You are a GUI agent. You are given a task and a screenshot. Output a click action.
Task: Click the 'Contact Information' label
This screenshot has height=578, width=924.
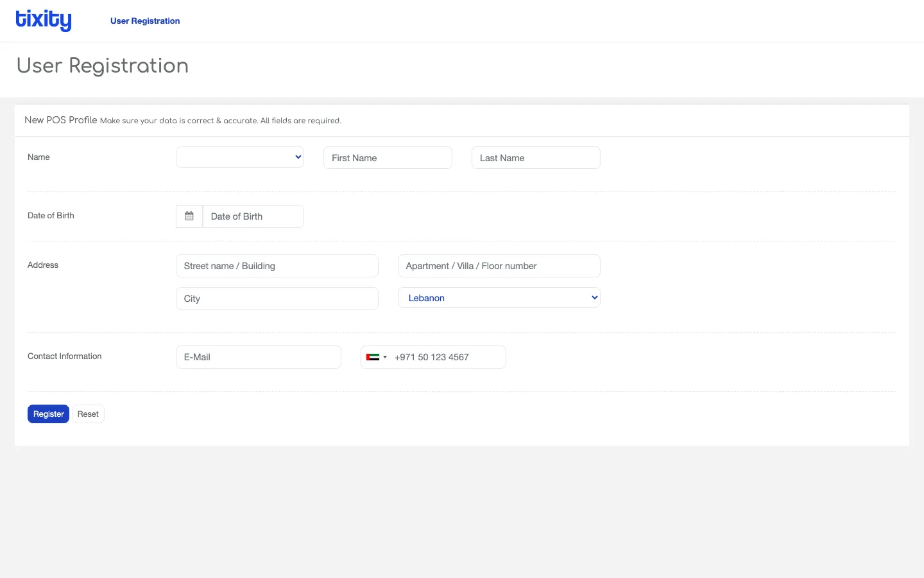coord(65,356)
